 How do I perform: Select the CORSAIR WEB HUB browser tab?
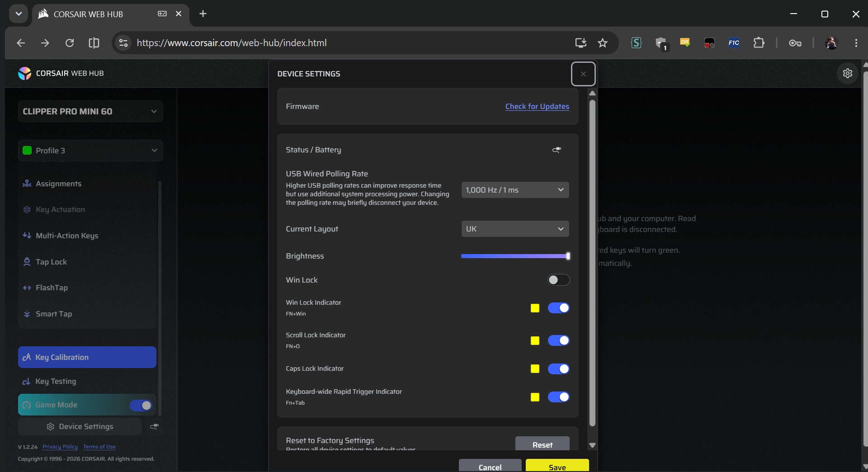[111, 14]
